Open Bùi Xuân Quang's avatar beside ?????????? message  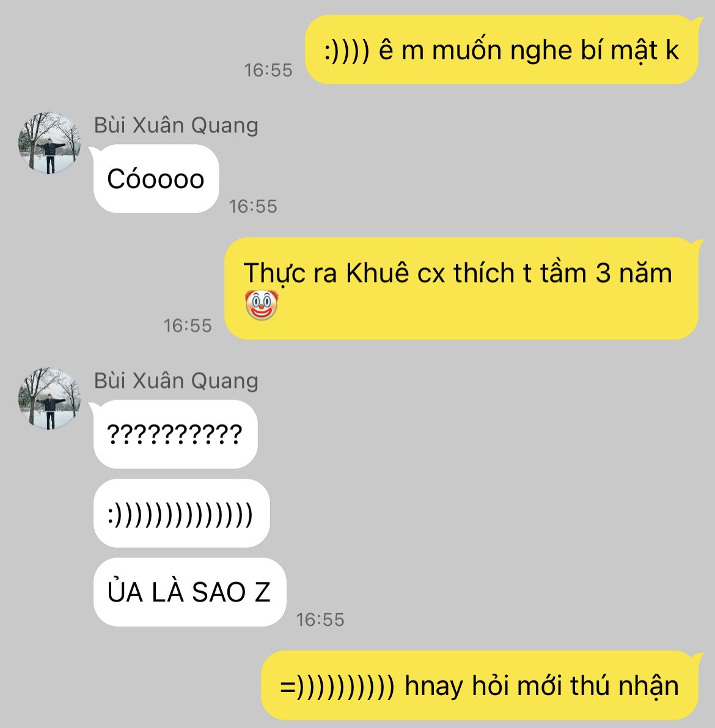50,398
